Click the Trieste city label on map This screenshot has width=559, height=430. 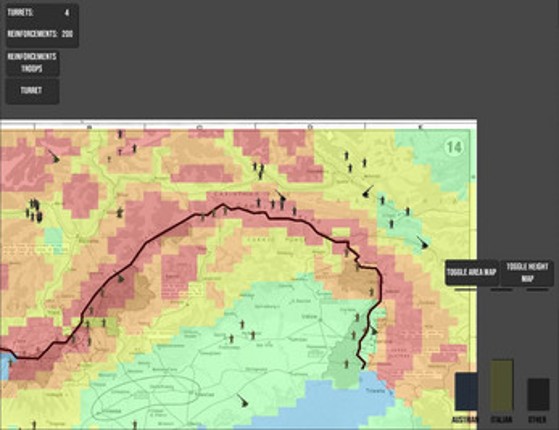click(375, 391)
